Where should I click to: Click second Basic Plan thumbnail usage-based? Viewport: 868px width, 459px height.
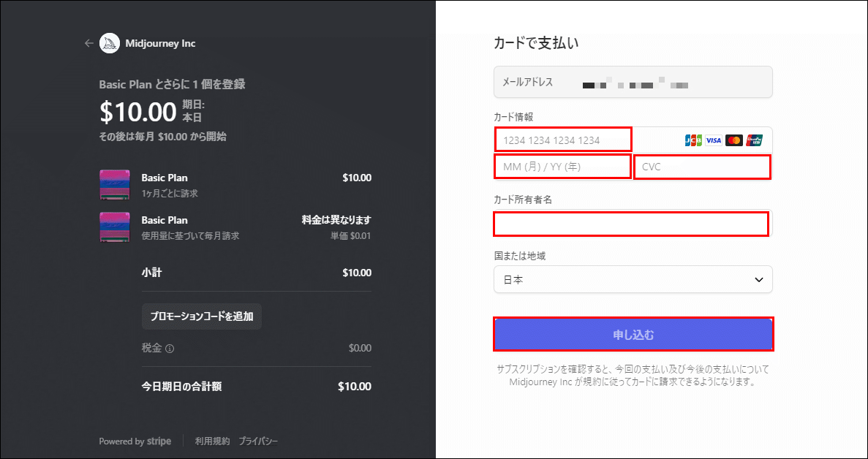tap(115, 227)
